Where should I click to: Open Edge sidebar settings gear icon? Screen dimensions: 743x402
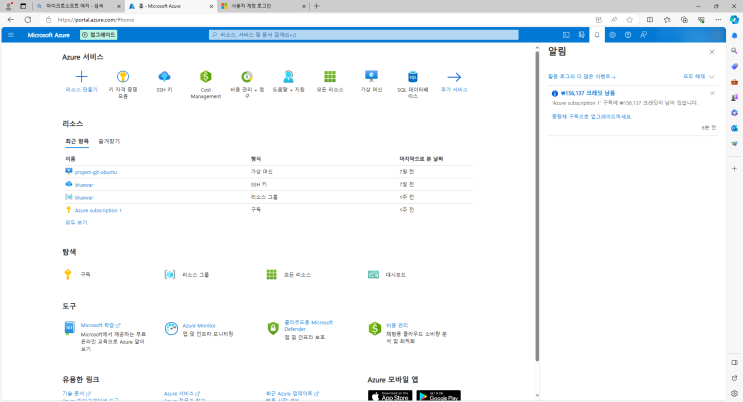click(x=734, y=393)
